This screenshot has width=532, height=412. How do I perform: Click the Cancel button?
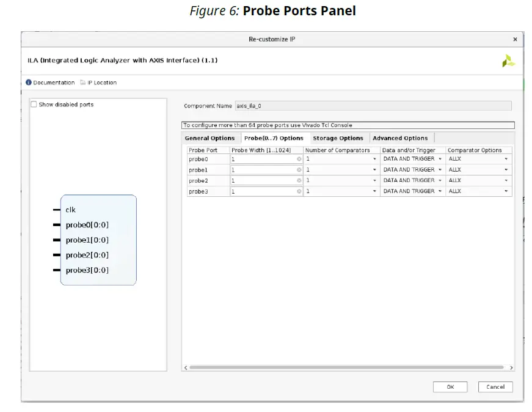(495, 386)
